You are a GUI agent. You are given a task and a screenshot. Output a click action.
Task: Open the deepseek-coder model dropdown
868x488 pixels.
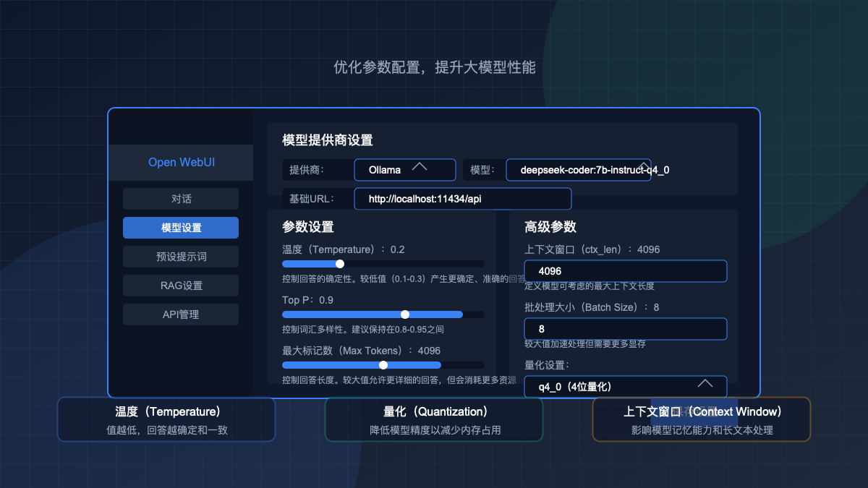(x=579, y=170)
